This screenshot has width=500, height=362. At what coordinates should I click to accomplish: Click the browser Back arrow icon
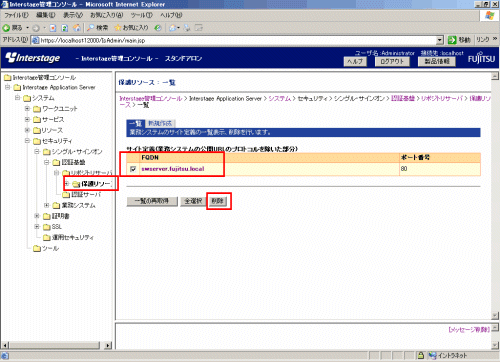click(x=6, y=28)
